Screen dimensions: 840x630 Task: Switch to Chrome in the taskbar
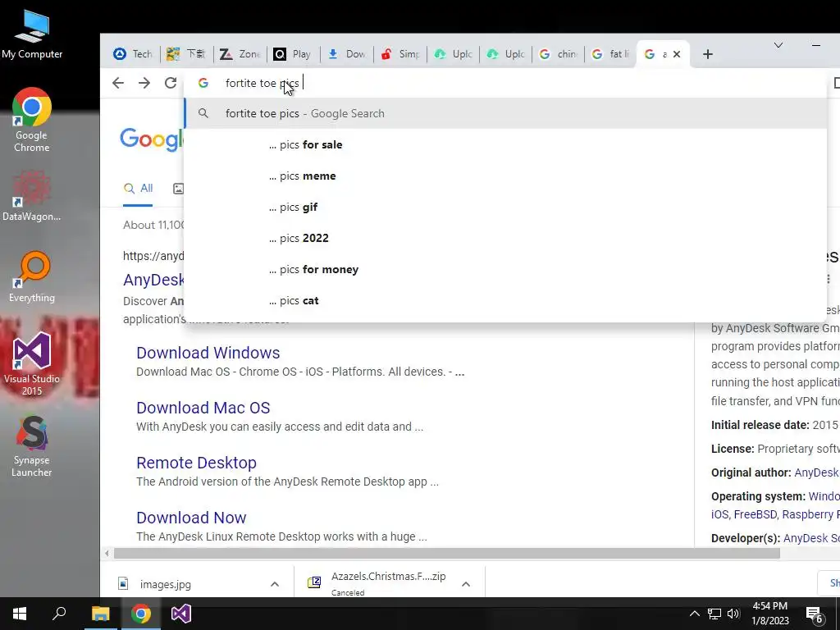[x=141, y=614]
